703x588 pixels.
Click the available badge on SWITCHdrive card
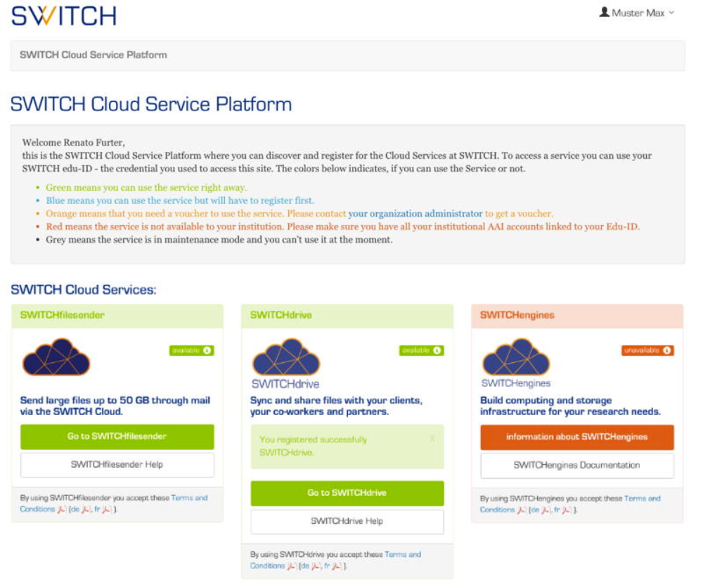(x=421, y=350)
